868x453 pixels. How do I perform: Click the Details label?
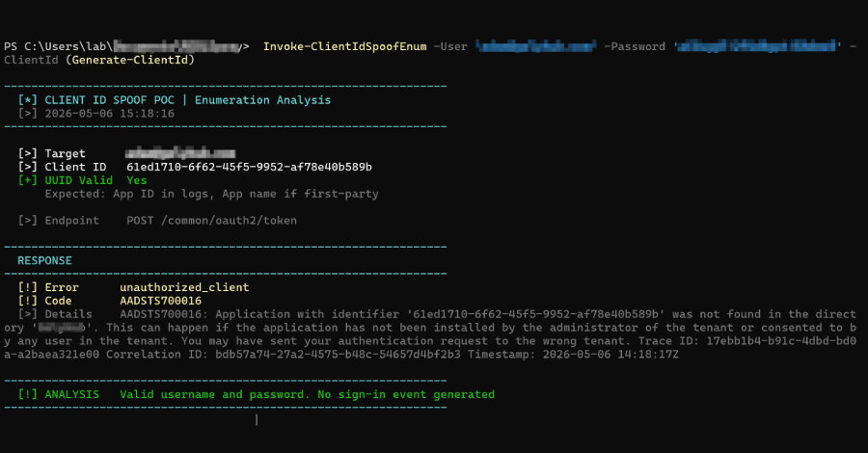68,314
